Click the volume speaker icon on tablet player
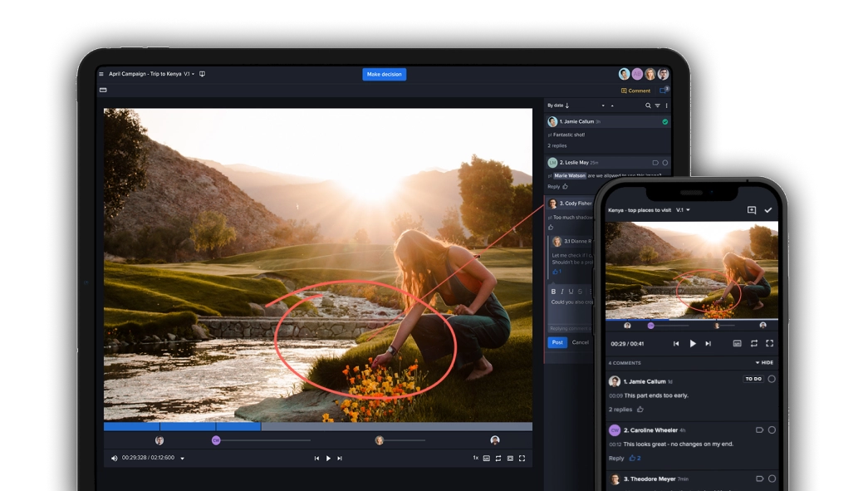The height and width of the screenshot is (491, 868). coord(115,458)
